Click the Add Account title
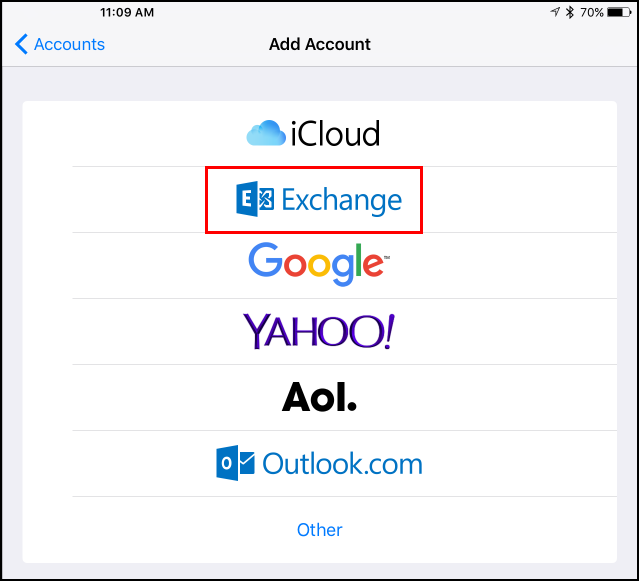Viewport: 639px width, 581px height. [x=320, y=44]
